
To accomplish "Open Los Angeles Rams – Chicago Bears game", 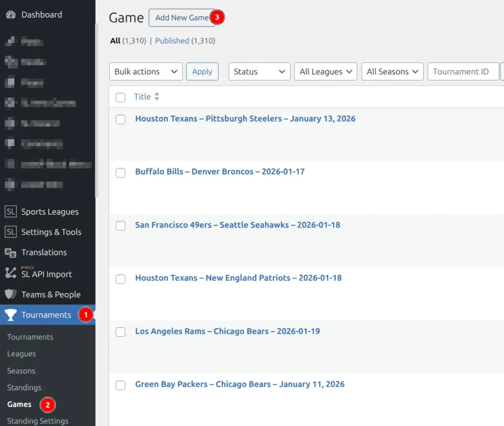I will tap(227, 331).
